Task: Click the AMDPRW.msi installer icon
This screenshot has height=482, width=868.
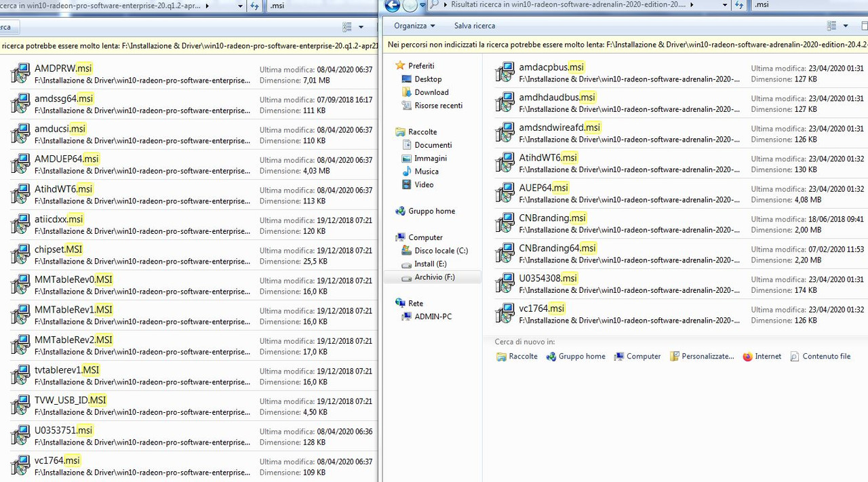Action: pos(20,74)
